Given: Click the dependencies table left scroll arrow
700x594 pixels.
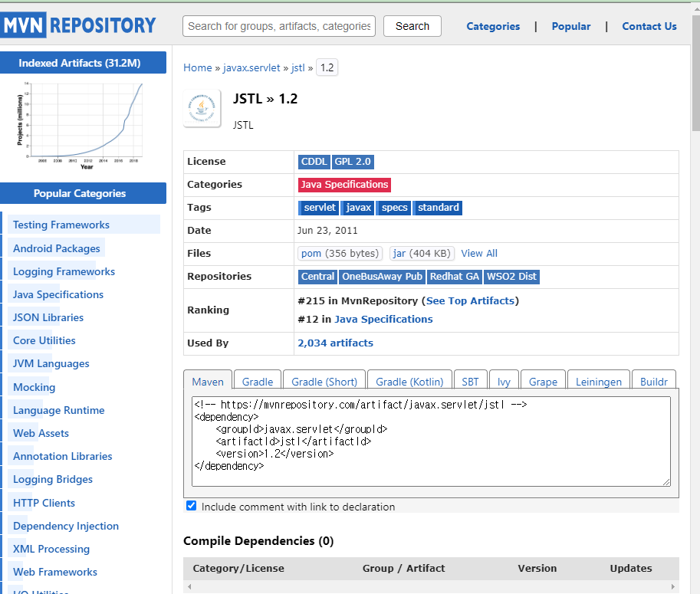Looking at the screenshot, I should (x=189, y=587).
